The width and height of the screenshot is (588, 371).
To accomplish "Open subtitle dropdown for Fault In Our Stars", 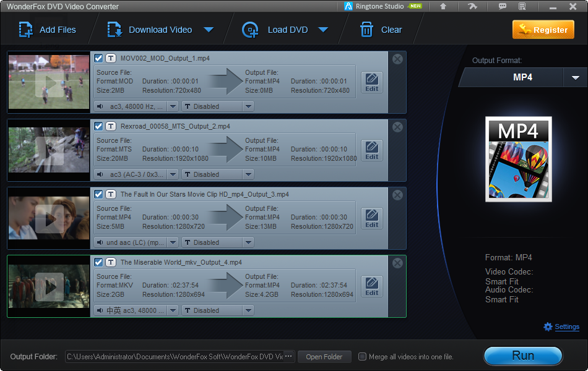I will pyautogui.click(x=248, y=242).
